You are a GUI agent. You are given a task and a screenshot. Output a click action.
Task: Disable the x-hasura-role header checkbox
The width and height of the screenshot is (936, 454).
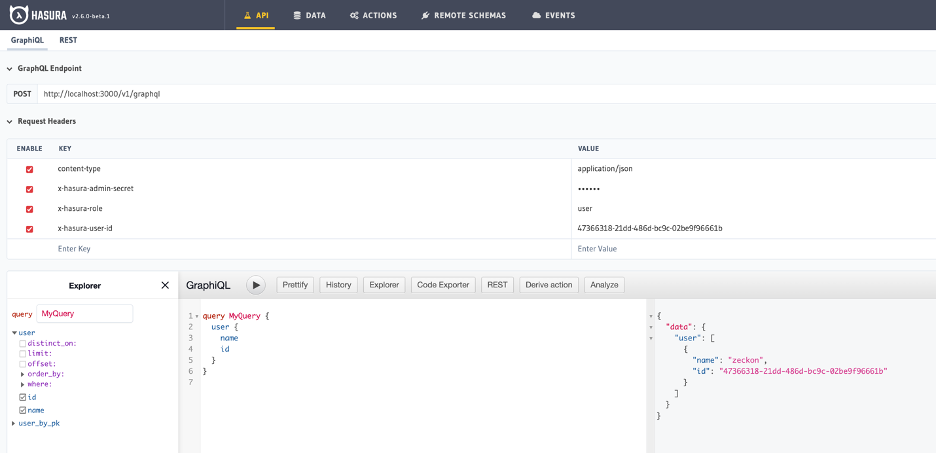coord(29,209)
